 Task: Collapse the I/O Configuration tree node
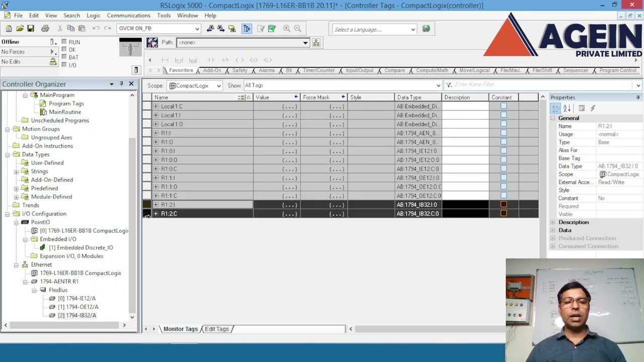click(8, 214)
